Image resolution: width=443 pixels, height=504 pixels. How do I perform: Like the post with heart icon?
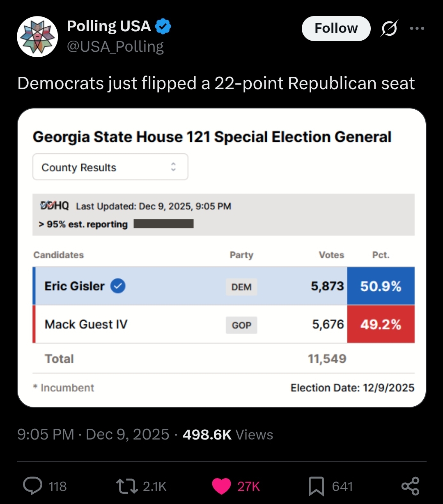point(222,486)
